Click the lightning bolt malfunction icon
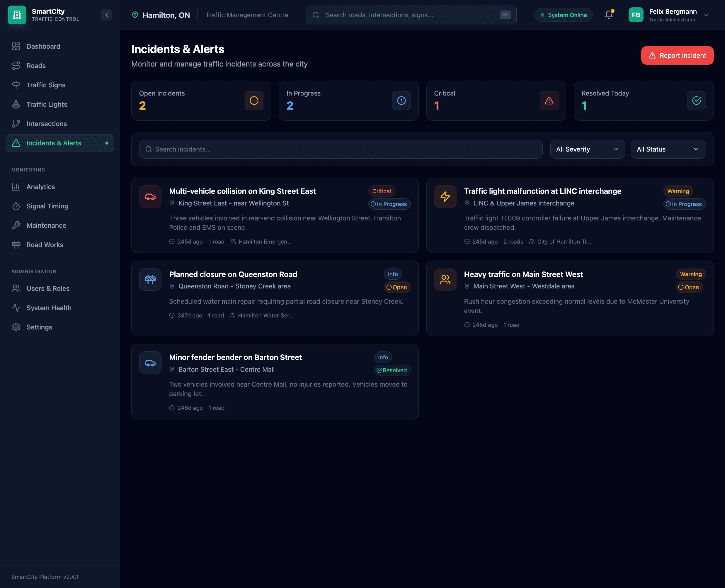Viewport: 725px width, 588px height. 445,197
